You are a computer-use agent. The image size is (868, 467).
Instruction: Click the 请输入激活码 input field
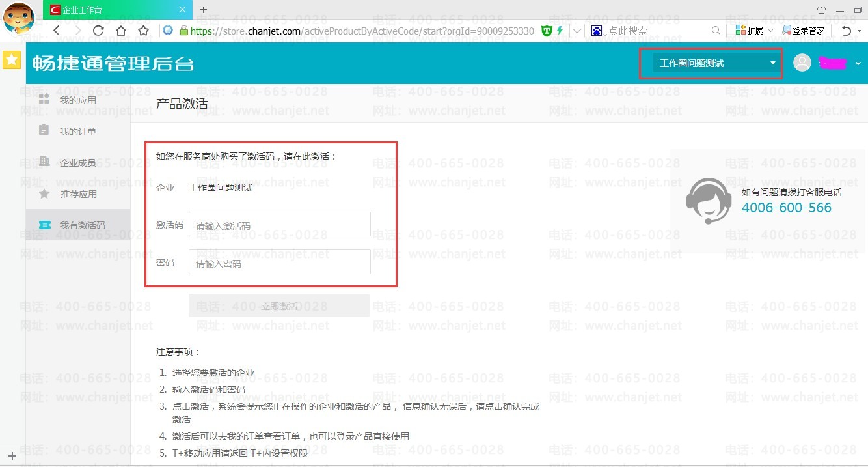pos(280,224)
